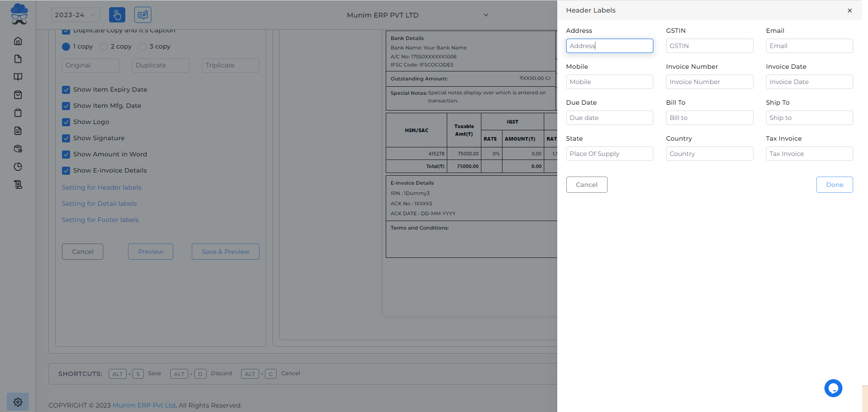
Task: Open Setting for Detail labels
Action: tap(99, 204)
